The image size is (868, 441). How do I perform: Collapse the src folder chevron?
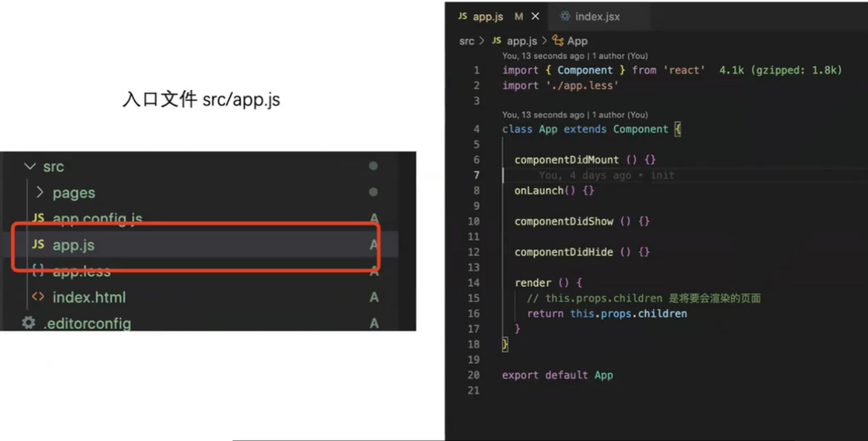tap(30, 166)
